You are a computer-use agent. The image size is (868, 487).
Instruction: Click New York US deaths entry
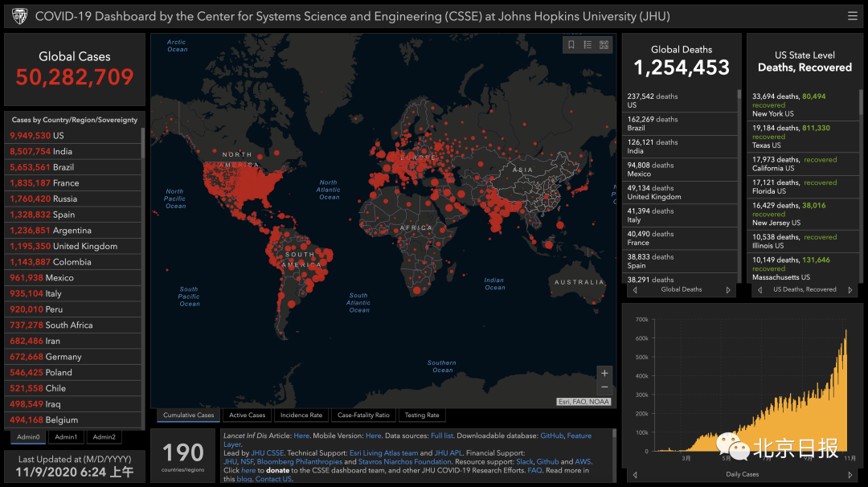(x=803, y=104)
